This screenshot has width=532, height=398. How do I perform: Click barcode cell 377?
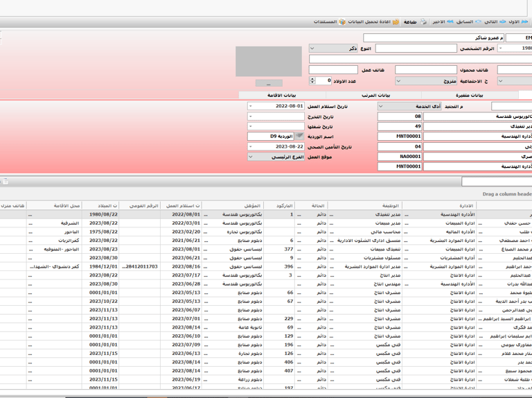coord(279,249)
